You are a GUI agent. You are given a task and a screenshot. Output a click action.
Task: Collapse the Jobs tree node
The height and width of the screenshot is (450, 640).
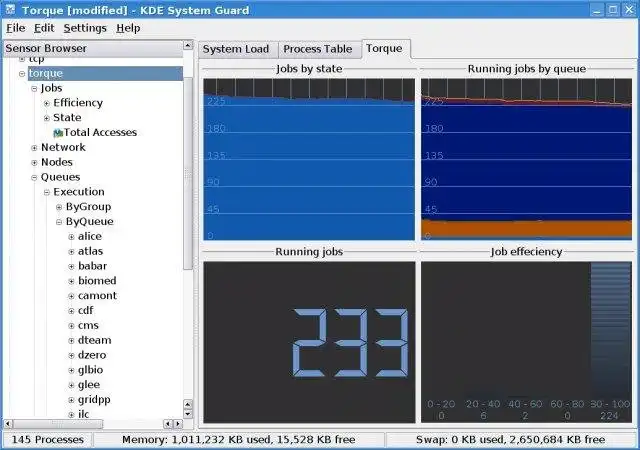(34, 89)
